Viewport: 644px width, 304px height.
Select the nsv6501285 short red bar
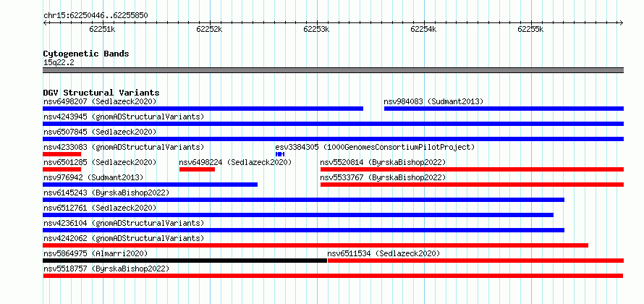62,169
